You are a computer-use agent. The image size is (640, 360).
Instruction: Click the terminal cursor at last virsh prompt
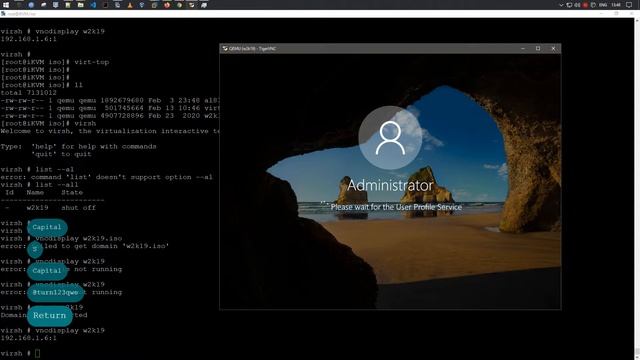point(38,353)
